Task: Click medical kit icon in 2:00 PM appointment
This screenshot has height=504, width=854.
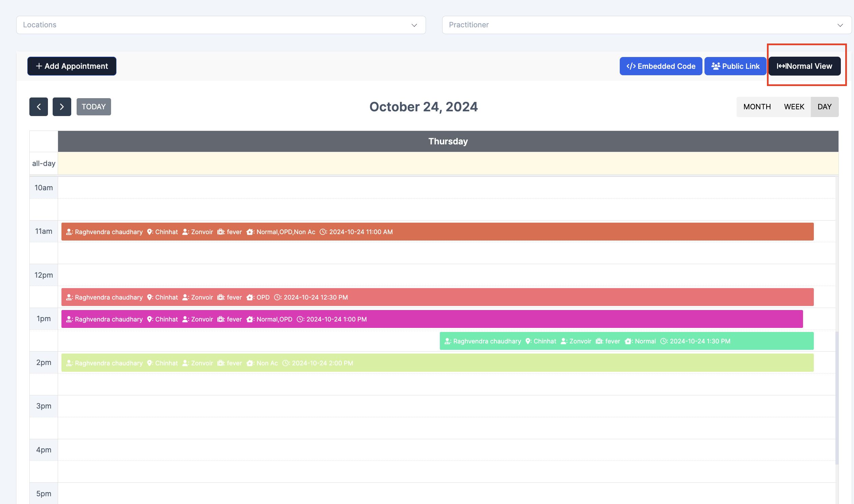Action: click(x=220, y=363)
